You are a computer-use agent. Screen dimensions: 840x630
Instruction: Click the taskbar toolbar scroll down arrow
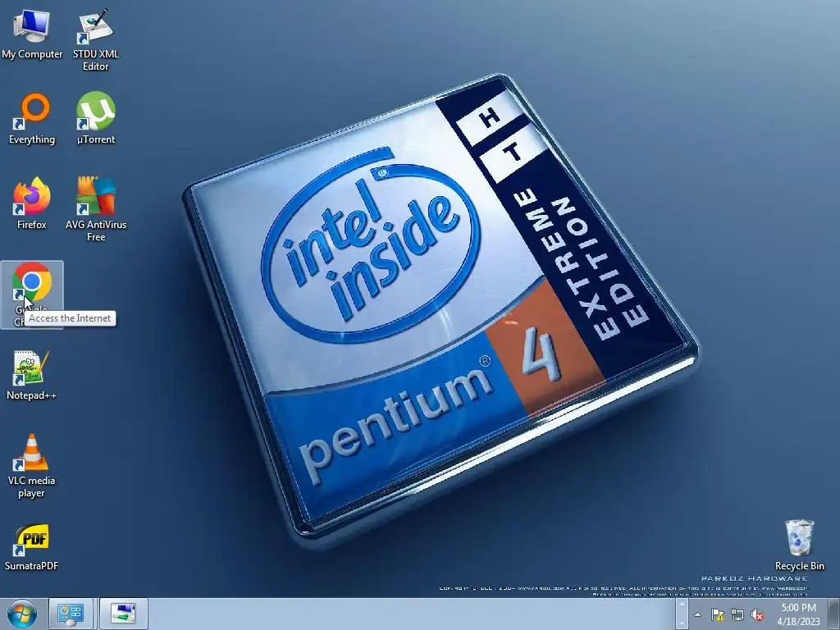tap(682, 622)
